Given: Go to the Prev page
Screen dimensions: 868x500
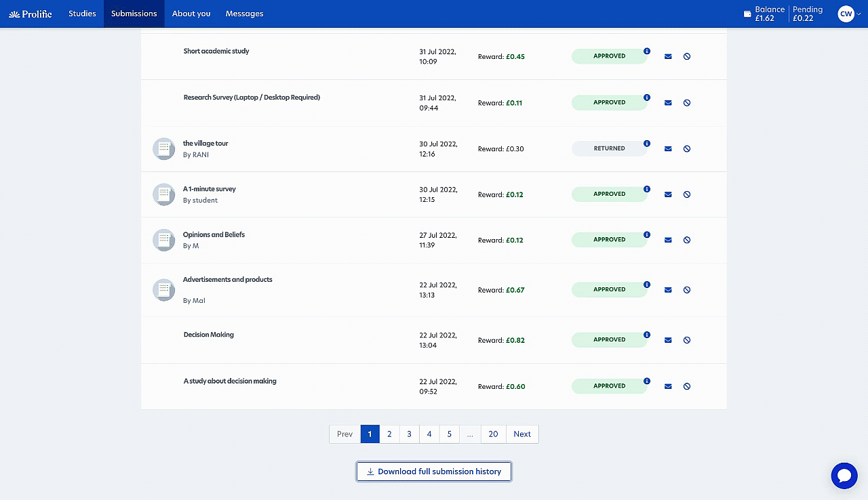Looking at the screenshot, I should [345, 434].
